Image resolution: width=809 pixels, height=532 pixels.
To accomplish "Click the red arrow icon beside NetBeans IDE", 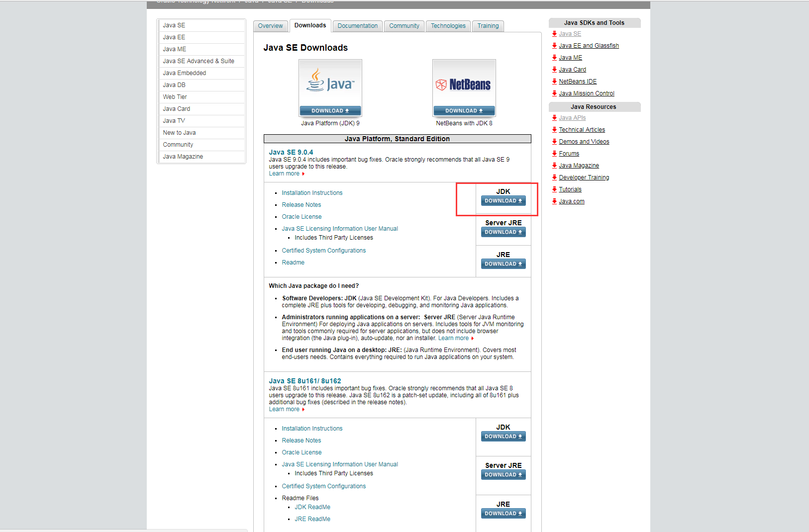I will point(554,81).
